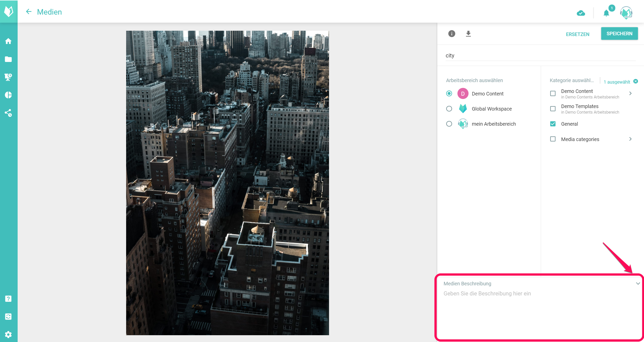The height and width of the screenshot is (342, 644).
Task: Click the download icon
Action: coord(468,34)
